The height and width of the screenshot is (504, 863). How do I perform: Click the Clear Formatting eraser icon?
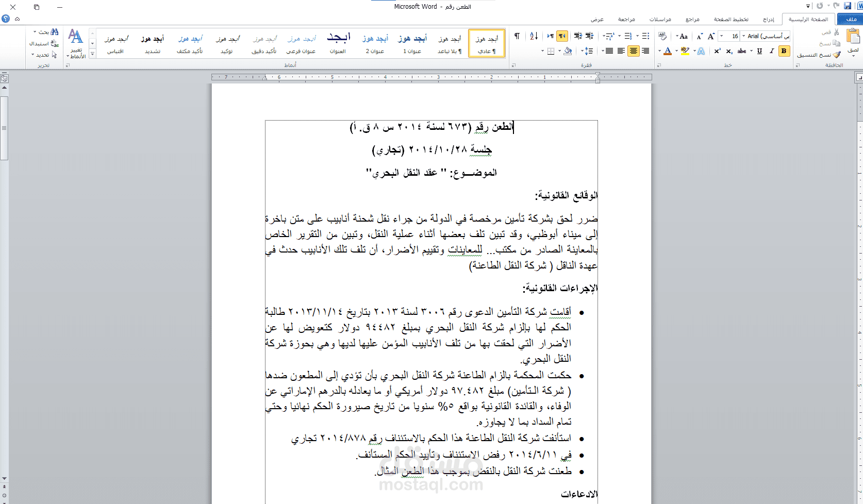pyautogui.click(x=662, y=36)
